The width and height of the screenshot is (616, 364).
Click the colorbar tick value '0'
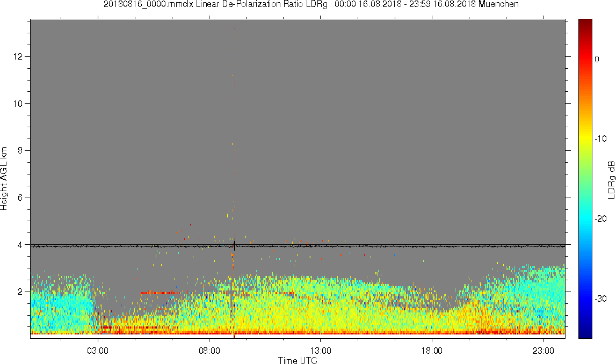click(x=597, y=59)
